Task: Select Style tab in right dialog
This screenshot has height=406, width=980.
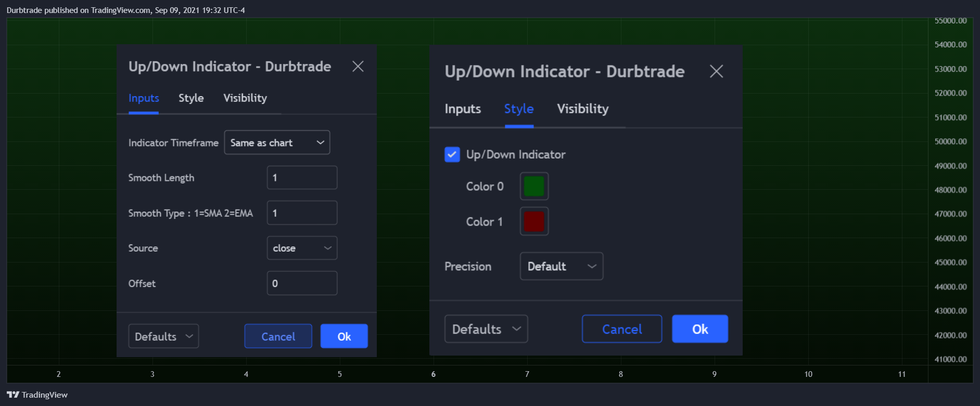Action: pos(519,109)
